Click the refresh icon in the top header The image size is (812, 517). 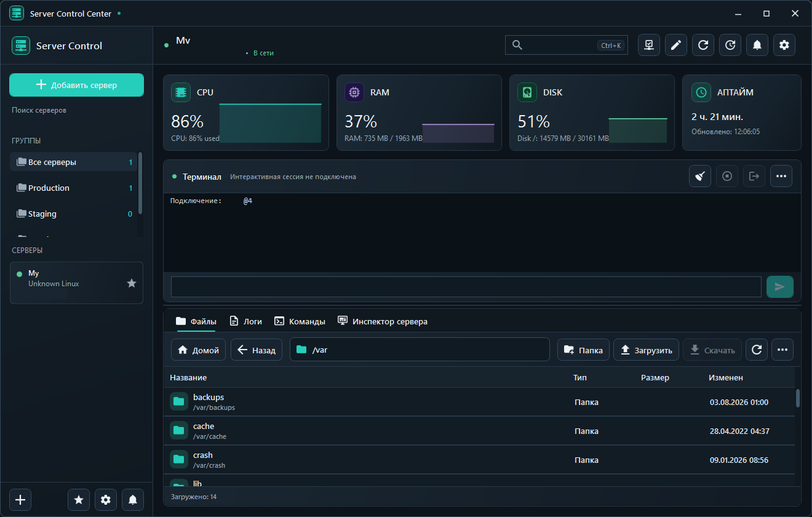coord(703,45)
